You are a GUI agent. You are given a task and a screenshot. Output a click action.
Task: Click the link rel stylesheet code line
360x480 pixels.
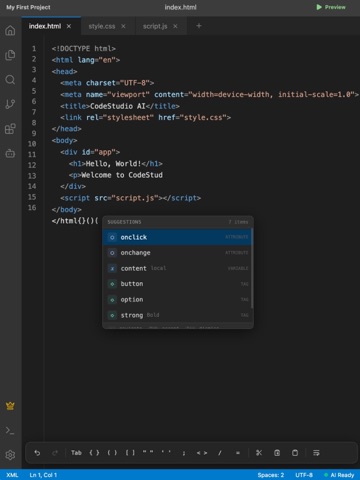(x=146, y=117)
